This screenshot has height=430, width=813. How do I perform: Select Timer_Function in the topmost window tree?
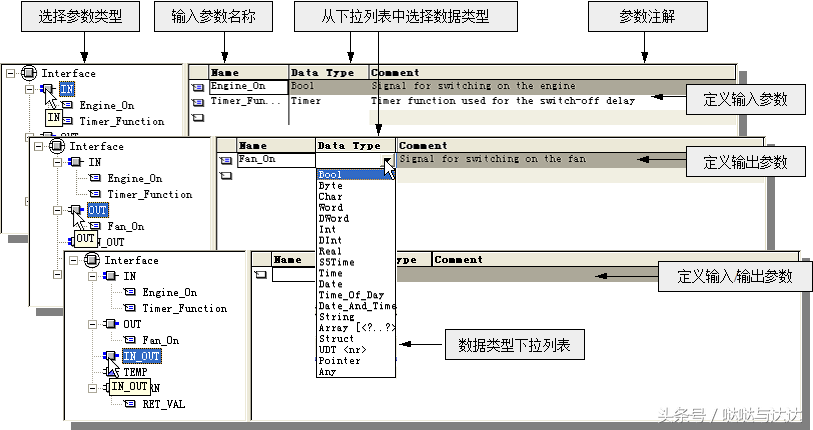coord(122,121)
